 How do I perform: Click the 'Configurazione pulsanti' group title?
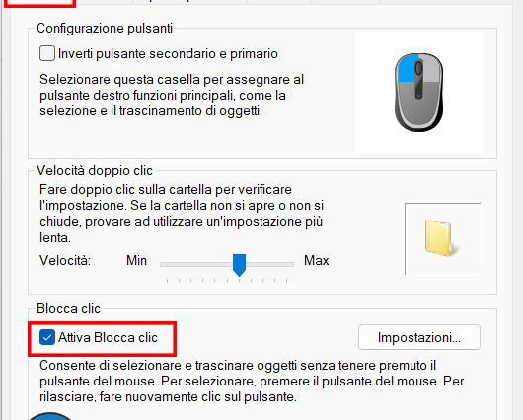(105, 29)
